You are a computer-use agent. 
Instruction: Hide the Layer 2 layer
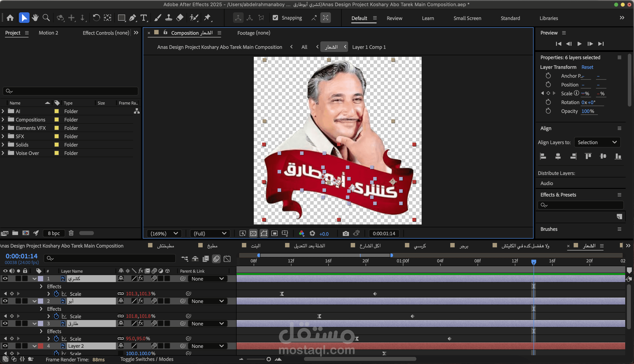[5, 346]
